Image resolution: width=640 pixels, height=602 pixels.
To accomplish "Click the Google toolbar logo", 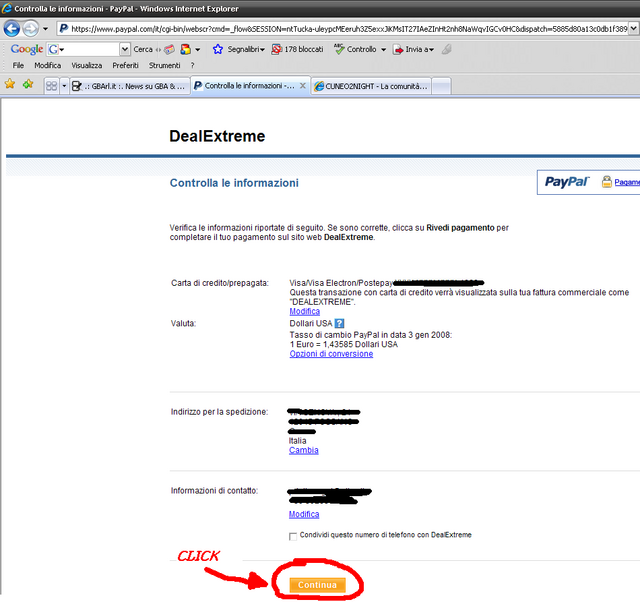I will 27,49.
